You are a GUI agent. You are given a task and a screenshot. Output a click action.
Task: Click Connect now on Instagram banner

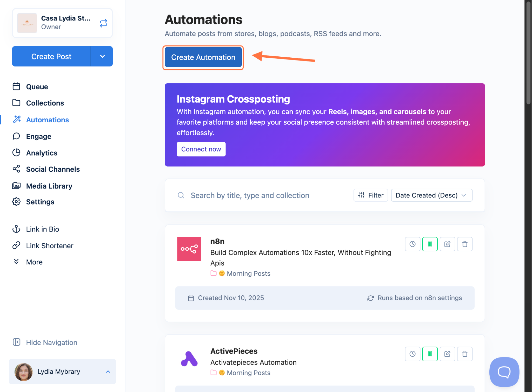click(201, 149)
